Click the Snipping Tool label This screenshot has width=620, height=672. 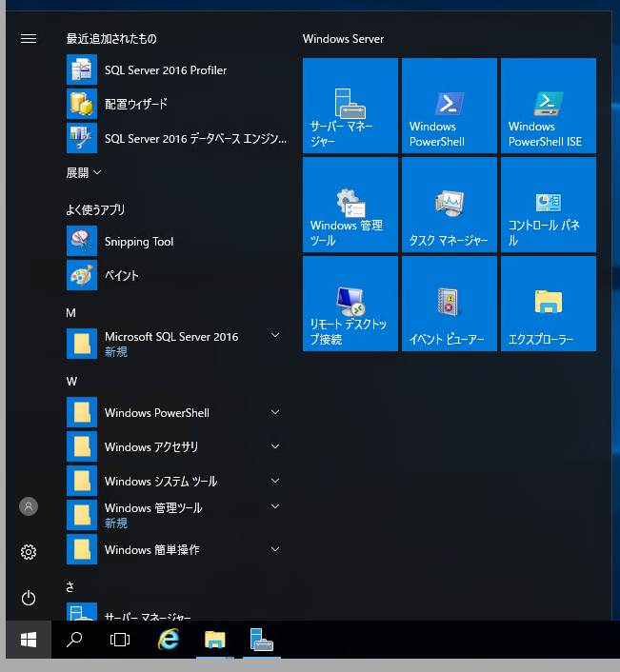pyautogui.click(x=139, y=241)
